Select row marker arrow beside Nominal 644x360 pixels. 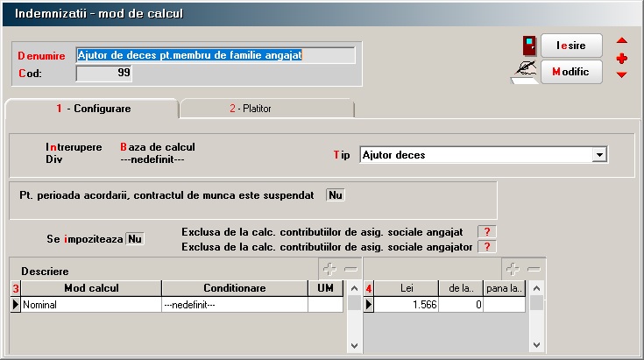pos(16,305)
